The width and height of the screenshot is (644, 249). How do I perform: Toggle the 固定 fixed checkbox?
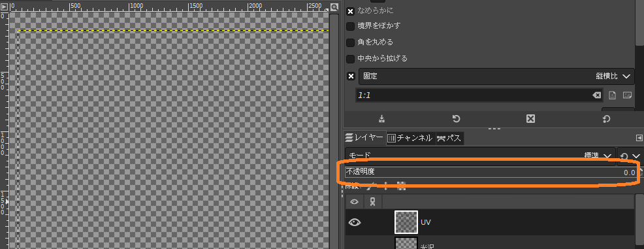351,76
